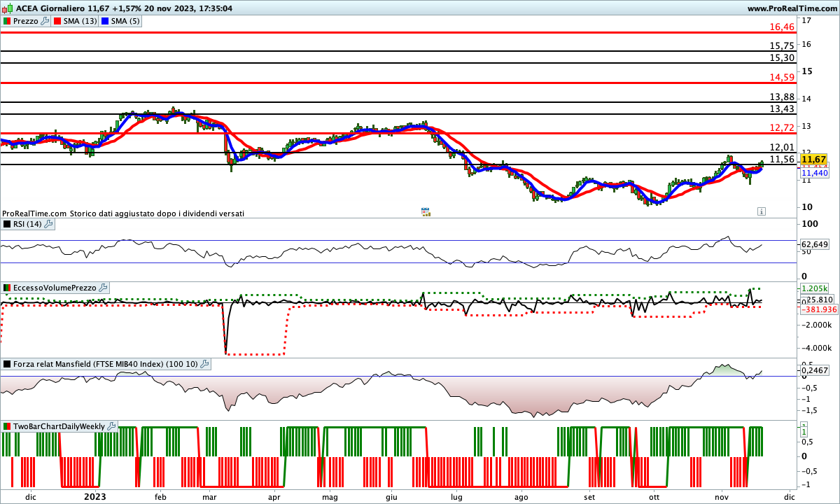Click the feb label on time axis
The height and width of the screenshot is (504, 840).
point(160,496)
